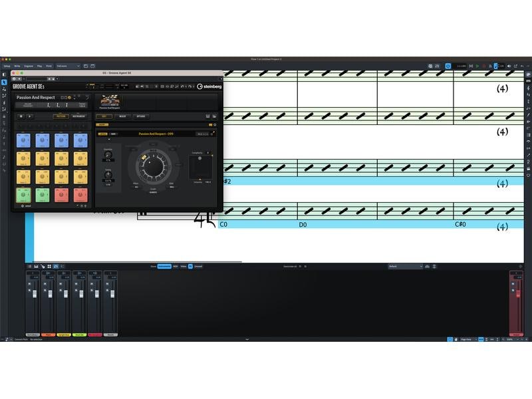The height and width of the screenshot is (399, 532).
Task: Switch to Setup mode in Dorico
Action: (x=7, y=66)
